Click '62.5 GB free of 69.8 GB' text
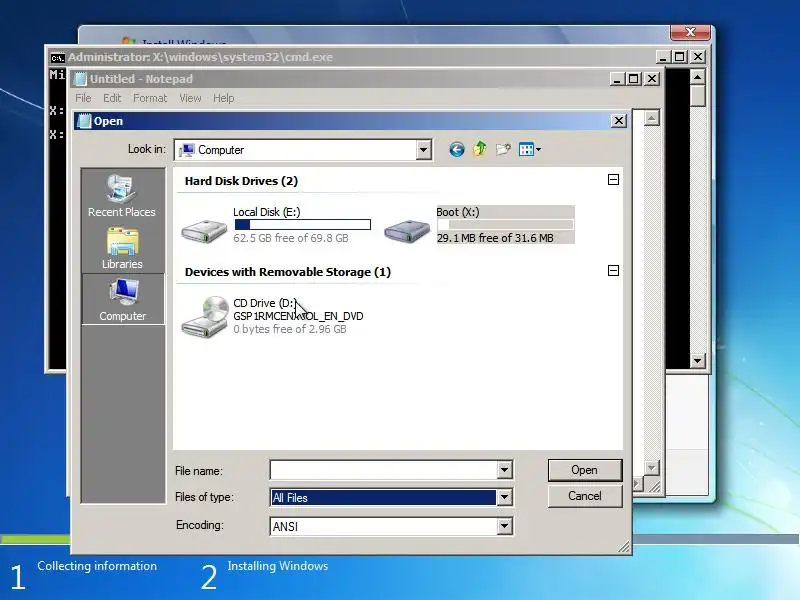The width and height of the screenshot is (800, 600). point(291,238)
